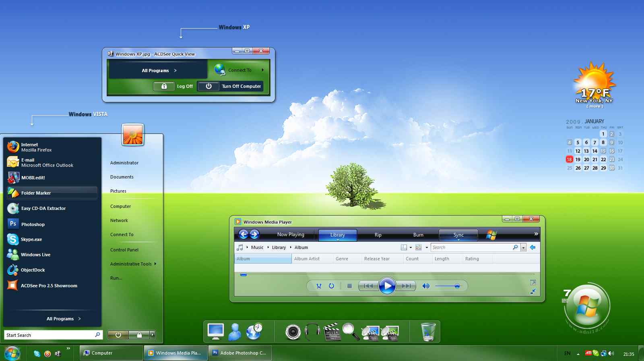The image size is (644, 361).
Task: Open the Administrator folder link
Action: click(124, 163)
